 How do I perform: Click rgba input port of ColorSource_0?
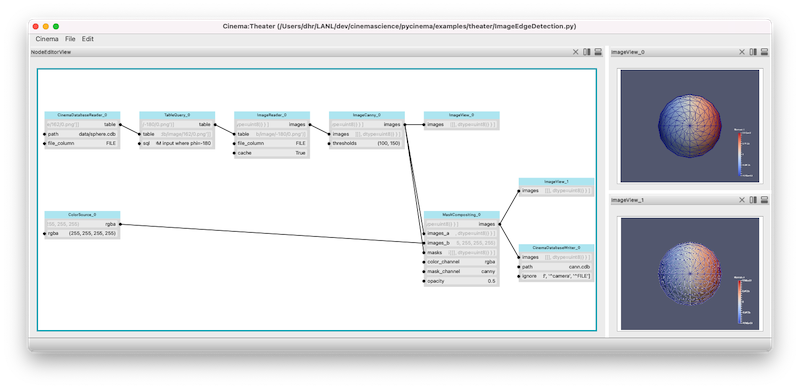click(x=45, y=233)
